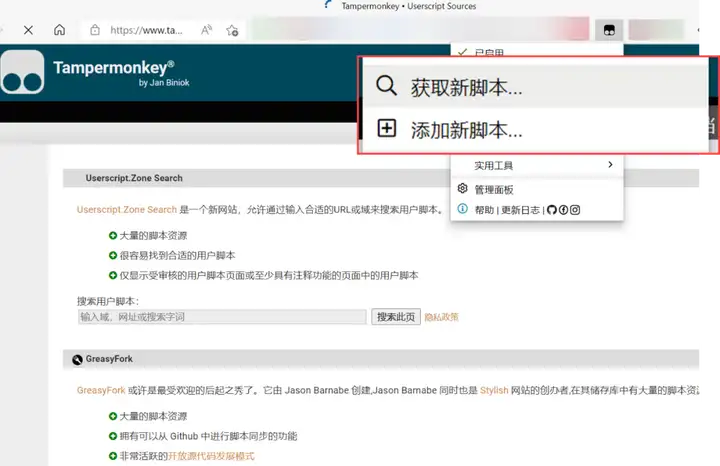Screen dimensions: 720x466
Task: Open the 更新日志 changelog link
Action: [x=520, y=210]
